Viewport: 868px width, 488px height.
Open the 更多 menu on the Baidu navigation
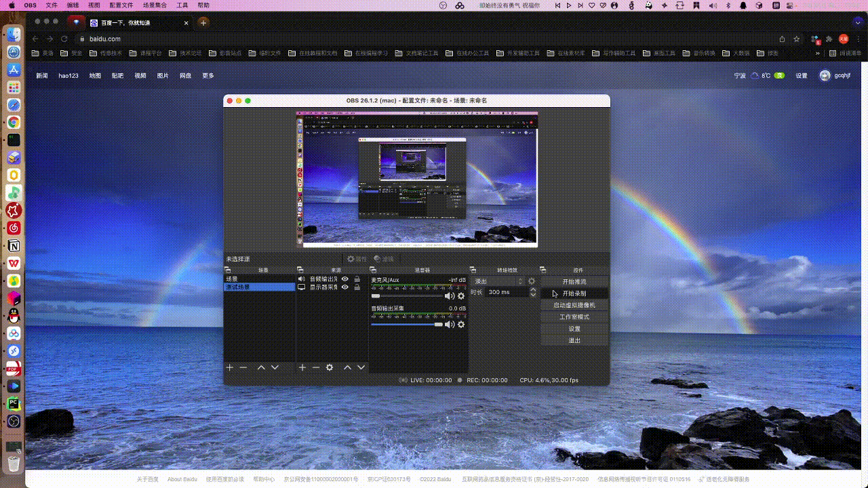click(x=208, y=76)
